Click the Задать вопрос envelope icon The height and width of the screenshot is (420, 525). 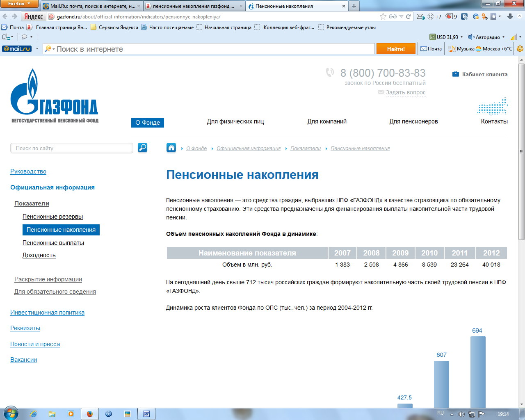pos(381,93)
